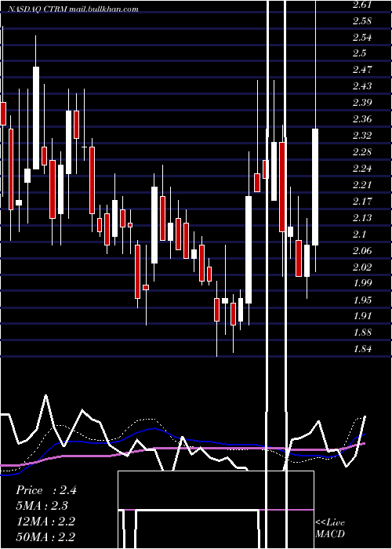
Task: Click the 12MA : 2.2 readout
Action: click(45, 522)
